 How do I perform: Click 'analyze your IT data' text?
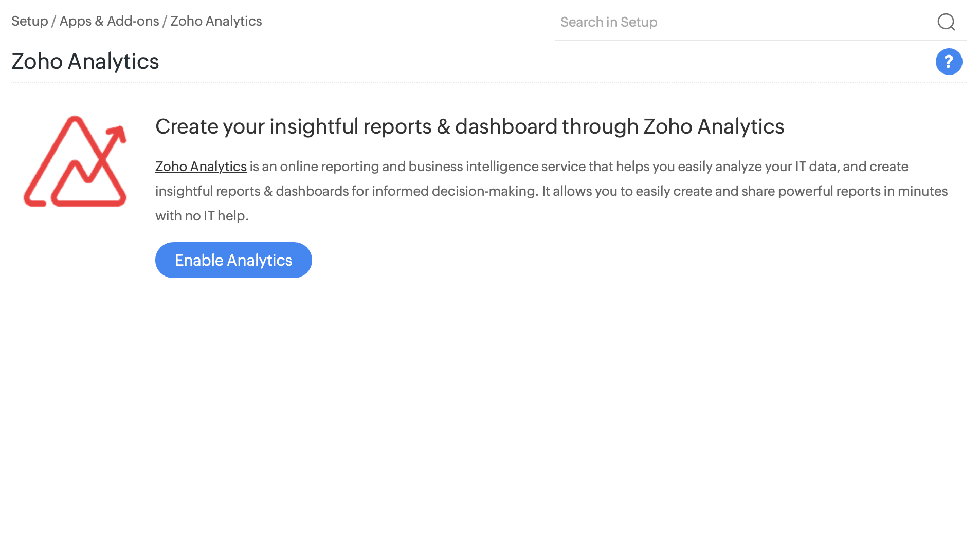pos(776,167)
